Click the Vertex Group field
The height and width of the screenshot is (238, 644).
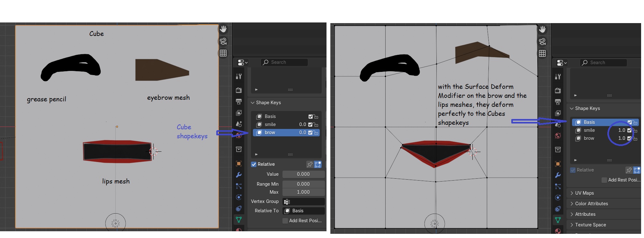(304, 201)
